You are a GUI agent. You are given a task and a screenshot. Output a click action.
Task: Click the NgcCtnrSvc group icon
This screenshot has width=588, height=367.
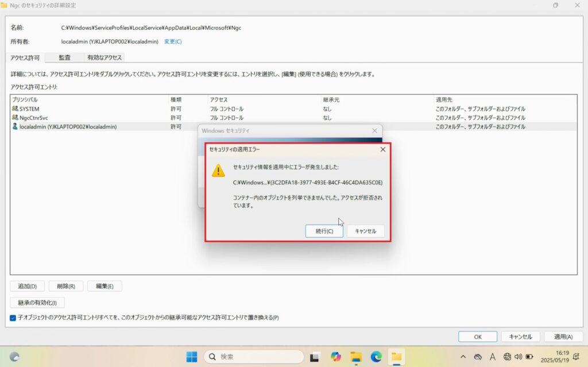click(x=15, y=118)
